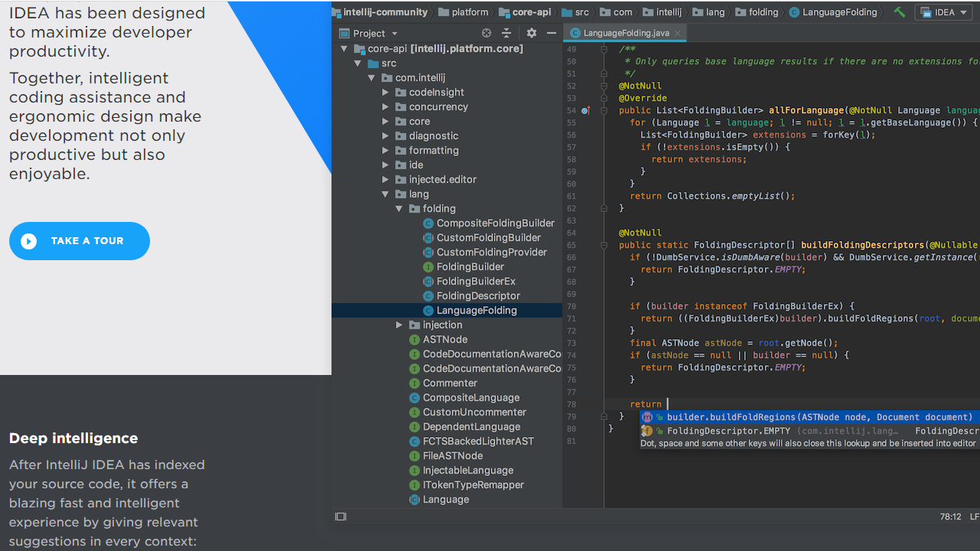Viewport: 980px width, 551px height.
Task: Click core-api in the breadcrumb bar
Action: pyautogui.click(x=533, y=12)
